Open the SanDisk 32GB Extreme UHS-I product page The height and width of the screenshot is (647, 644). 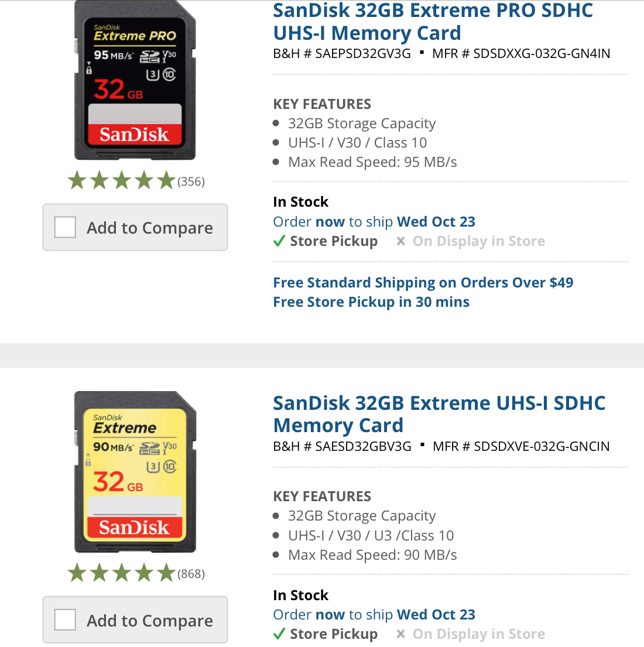[x=439, y=413]
